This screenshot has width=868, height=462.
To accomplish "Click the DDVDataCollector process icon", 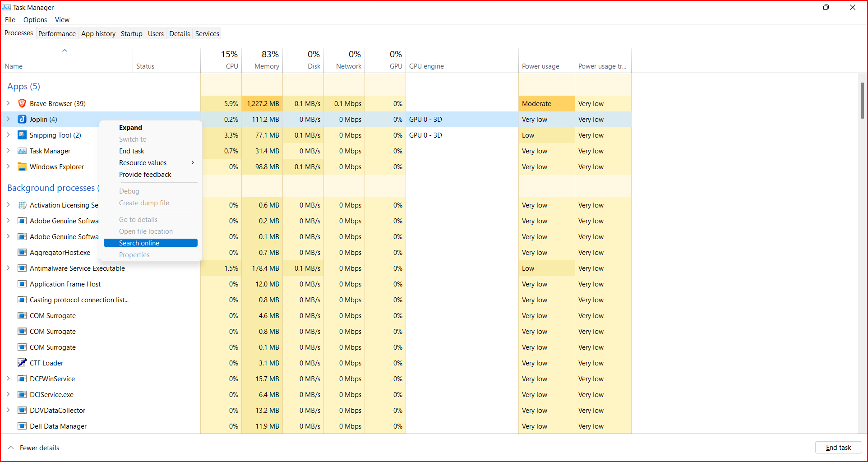I will pyautogui.click(x=22, y=410).
